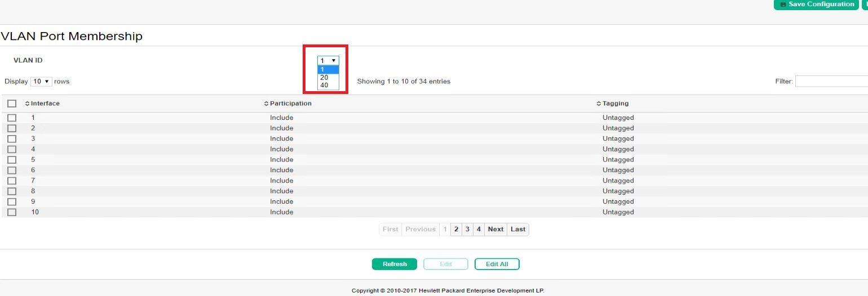Choose VLAN ID 40 from the list

[329, 86]
